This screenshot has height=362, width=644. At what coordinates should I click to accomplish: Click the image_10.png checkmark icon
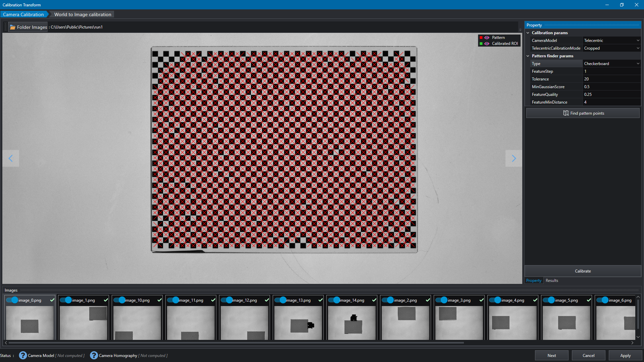[x=160, y=300]
